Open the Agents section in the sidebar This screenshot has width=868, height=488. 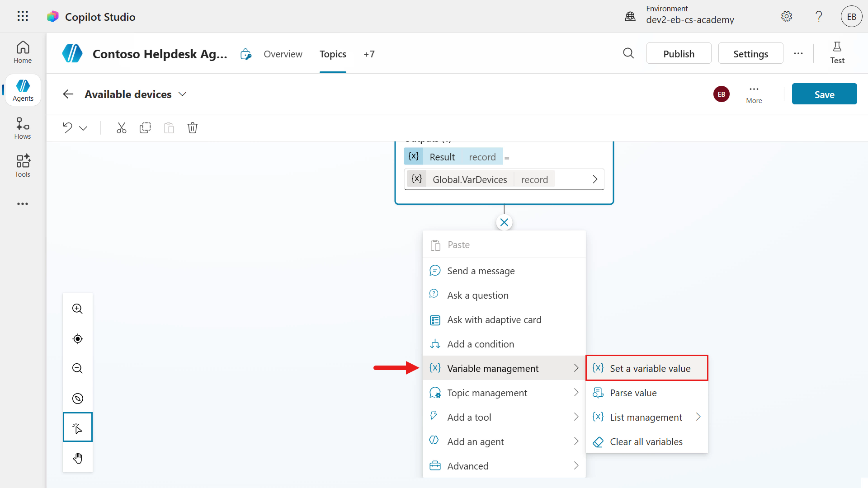[x=23, y=89]
